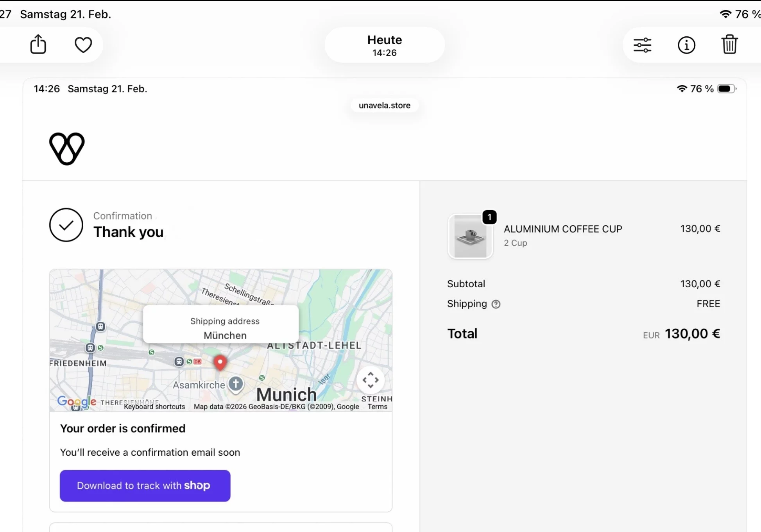
Task: Tap the quantity badge showing 1
Action: pos(489,217)
